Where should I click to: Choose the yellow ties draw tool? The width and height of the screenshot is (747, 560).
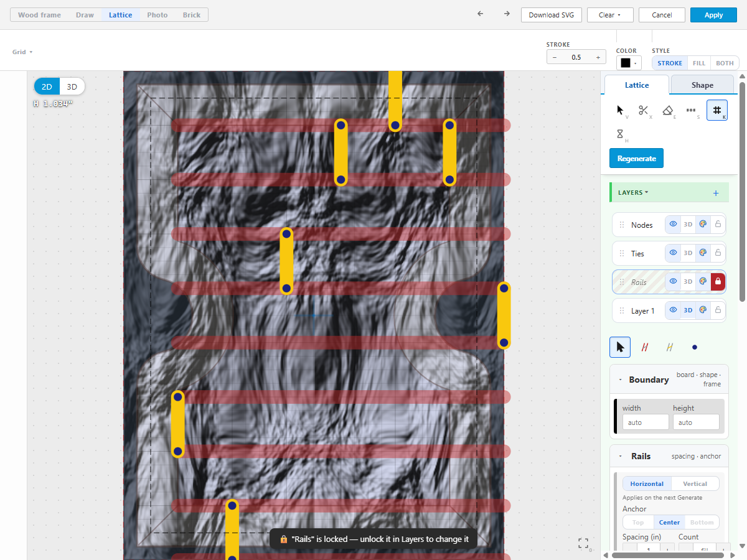(670, 347)
